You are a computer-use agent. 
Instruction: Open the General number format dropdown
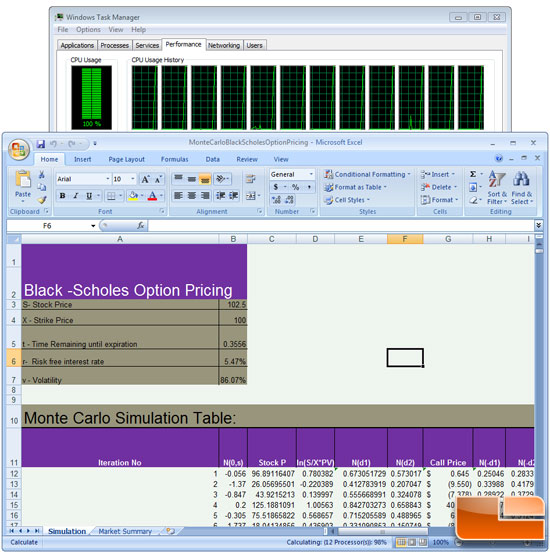pos(311,174)
